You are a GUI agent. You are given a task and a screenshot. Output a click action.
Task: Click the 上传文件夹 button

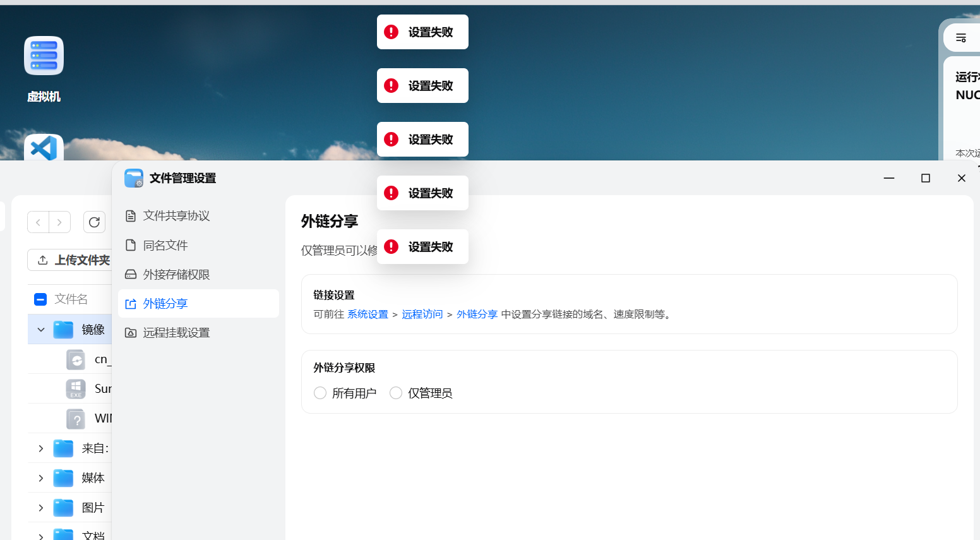coord(69,260)
